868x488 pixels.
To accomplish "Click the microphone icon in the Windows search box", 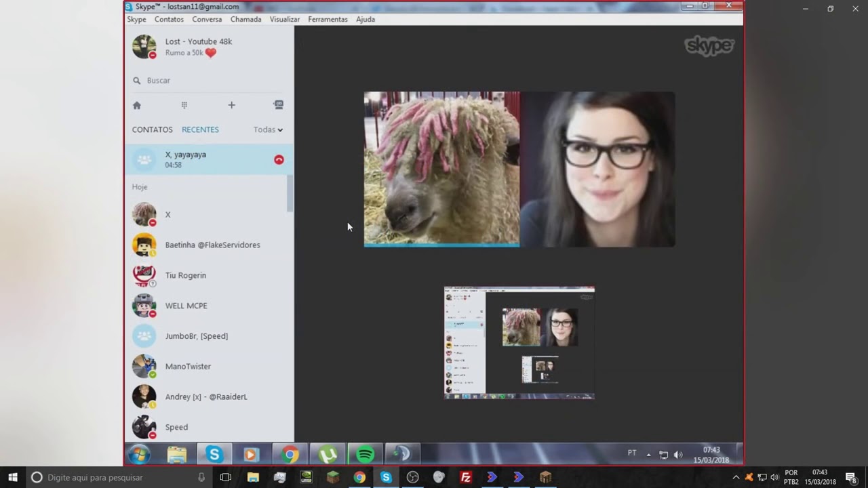I will (x=201, y=477).
